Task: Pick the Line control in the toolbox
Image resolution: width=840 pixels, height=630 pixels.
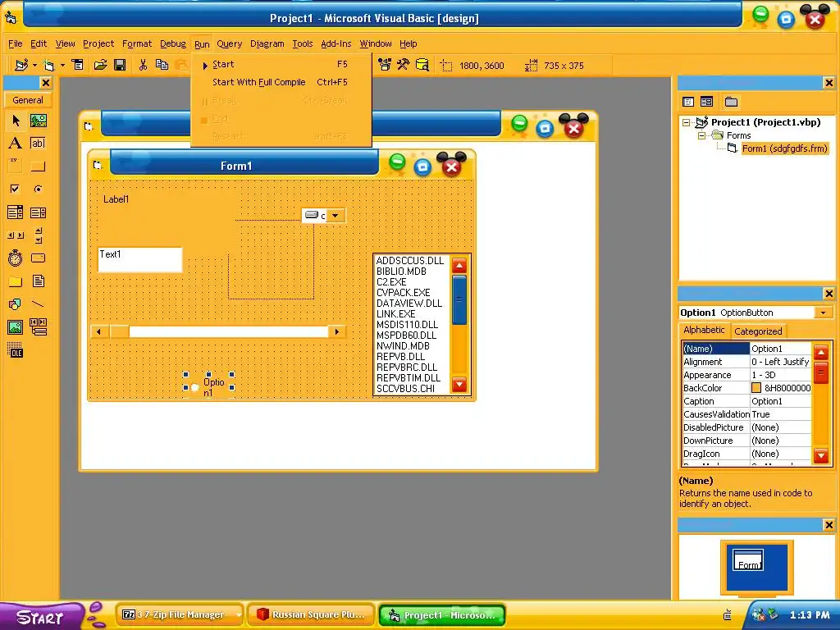Action: coord(38,304)
